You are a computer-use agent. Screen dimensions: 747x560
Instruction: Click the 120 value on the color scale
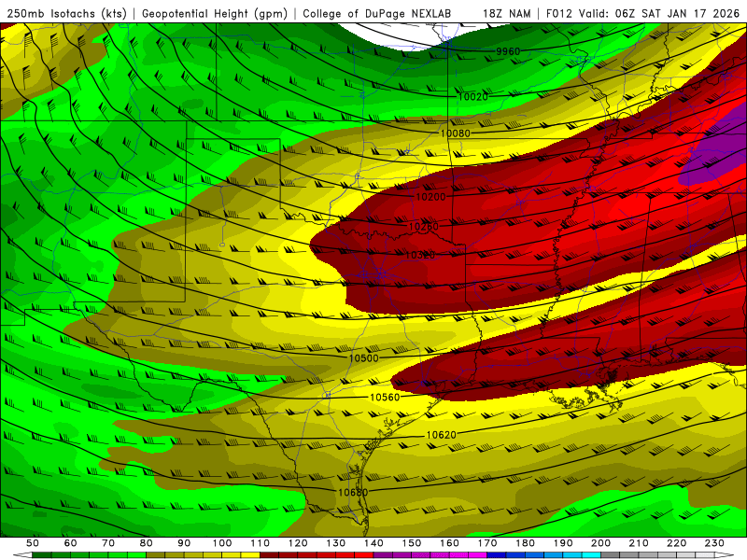298,543
